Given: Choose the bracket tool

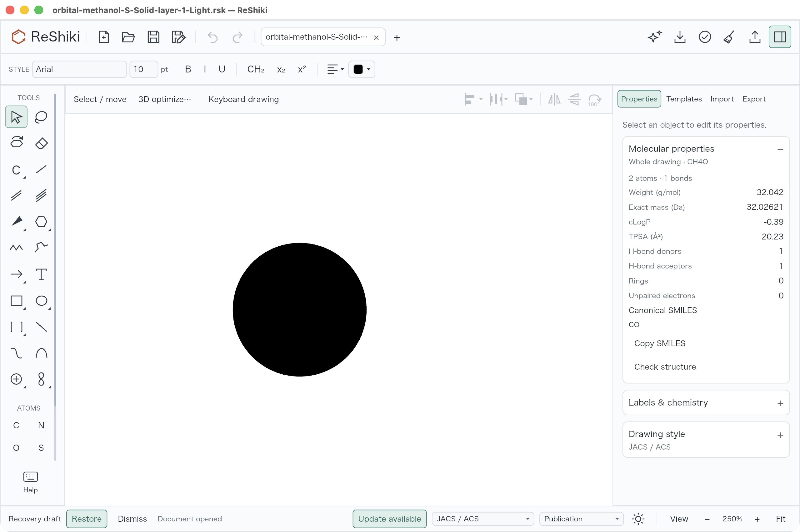Looking at the screenshot, I should pos(16,327).
